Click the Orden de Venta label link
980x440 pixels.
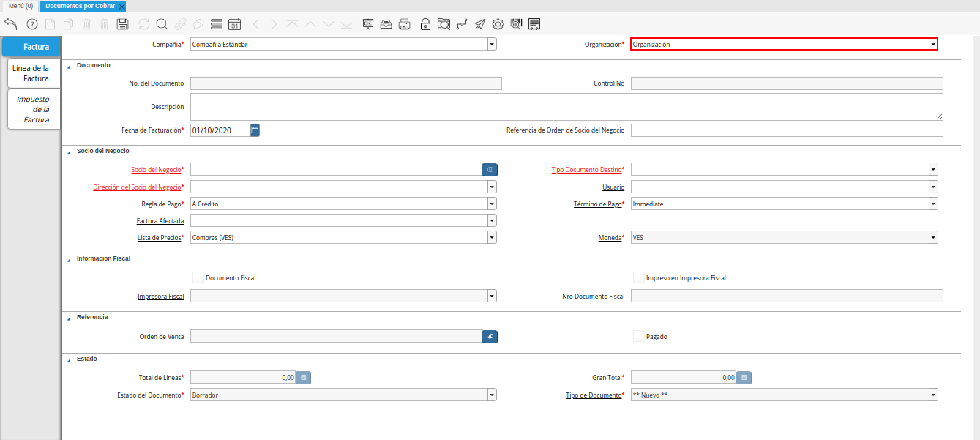point(162,337)
